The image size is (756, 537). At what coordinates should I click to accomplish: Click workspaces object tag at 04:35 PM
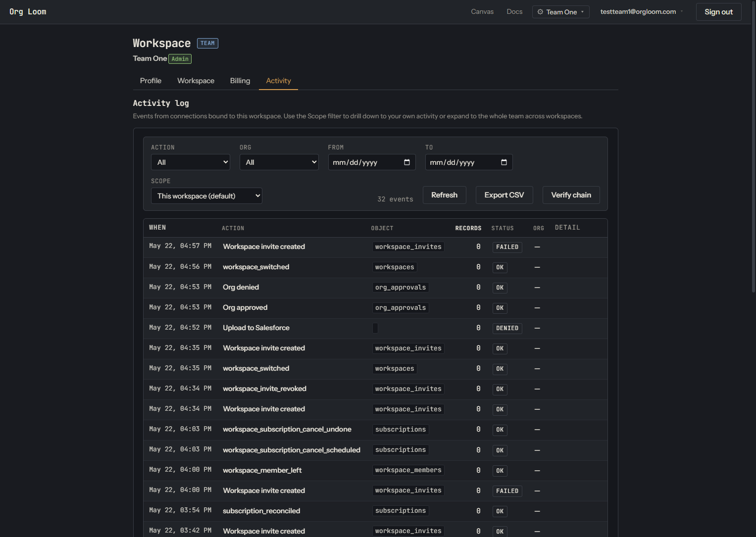394,369
